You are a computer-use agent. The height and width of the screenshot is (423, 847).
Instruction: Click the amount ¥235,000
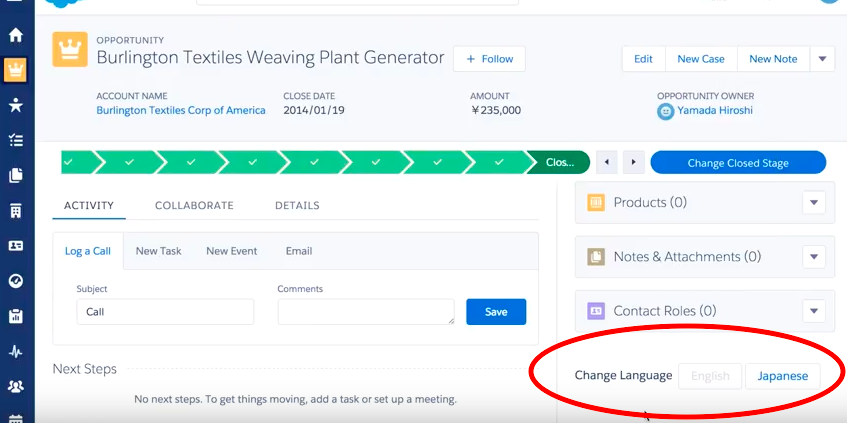pos(496,110)
